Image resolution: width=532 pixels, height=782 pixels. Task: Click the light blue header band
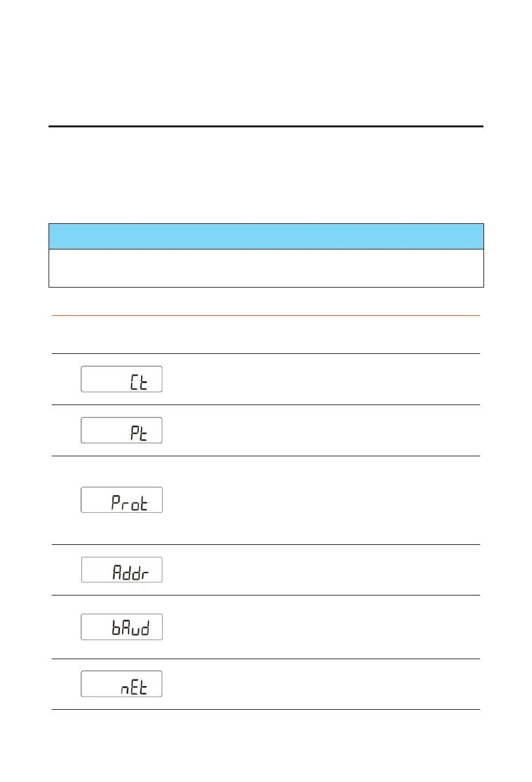266,236
